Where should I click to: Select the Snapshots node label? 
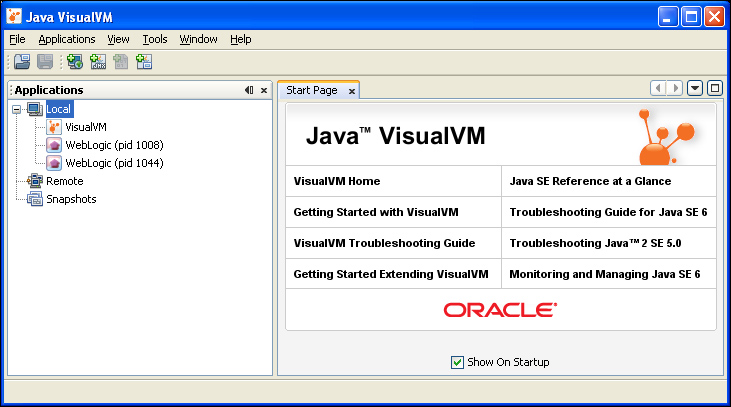(x=71, y=199)
